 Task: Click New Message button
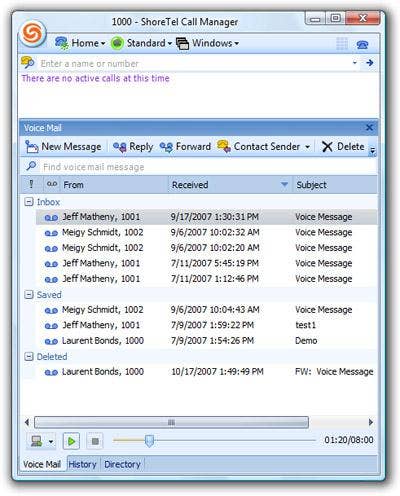63,147
